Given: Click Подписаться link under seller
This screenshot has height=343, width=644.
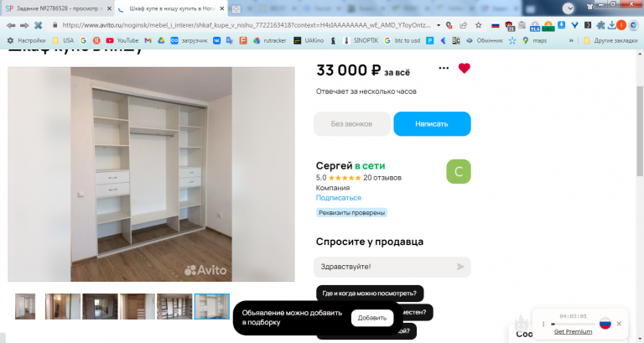Looking at the screenshot, I should tap(339, 198).
